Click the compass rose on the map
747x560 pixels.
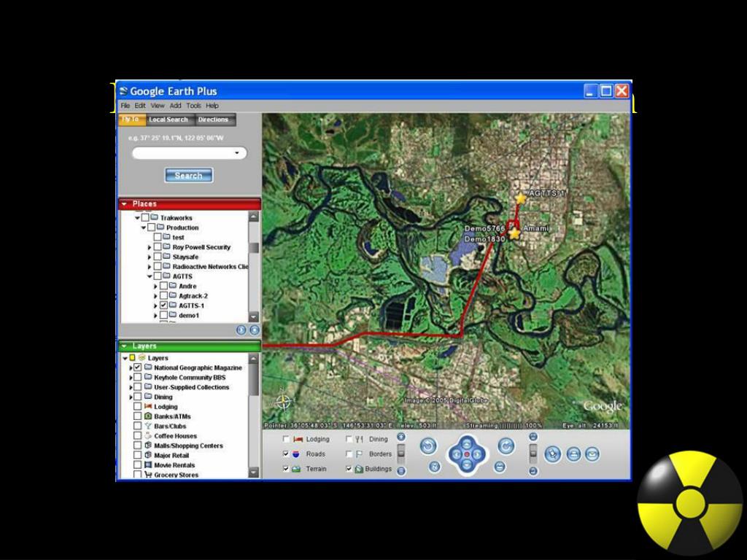click(283, 400)
